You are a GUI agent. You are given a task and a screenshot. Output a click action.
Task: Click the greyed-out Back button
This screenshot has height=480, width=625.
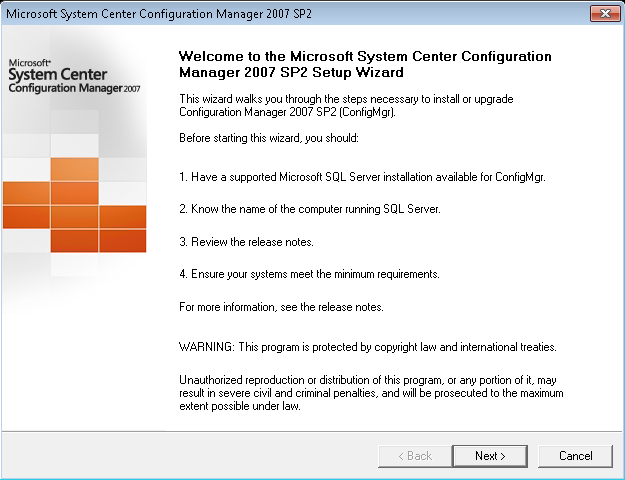coord(415,456)
